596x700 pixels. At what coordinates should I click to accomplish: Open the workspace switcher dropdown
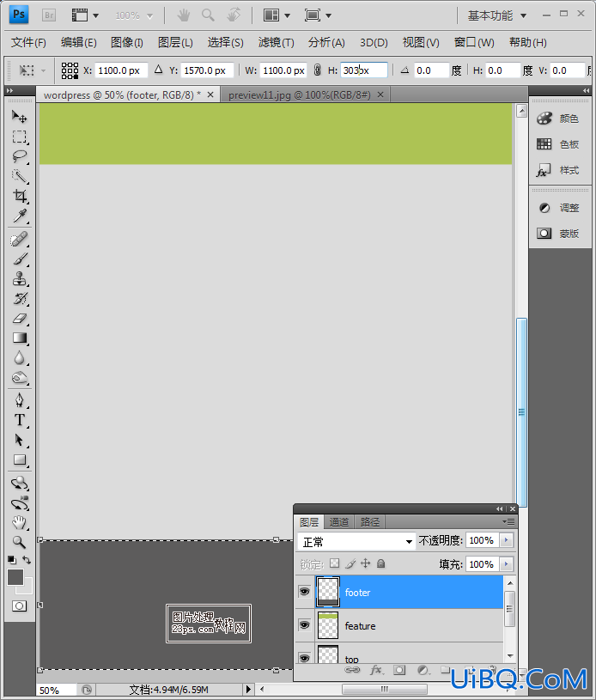click(497, 15)
